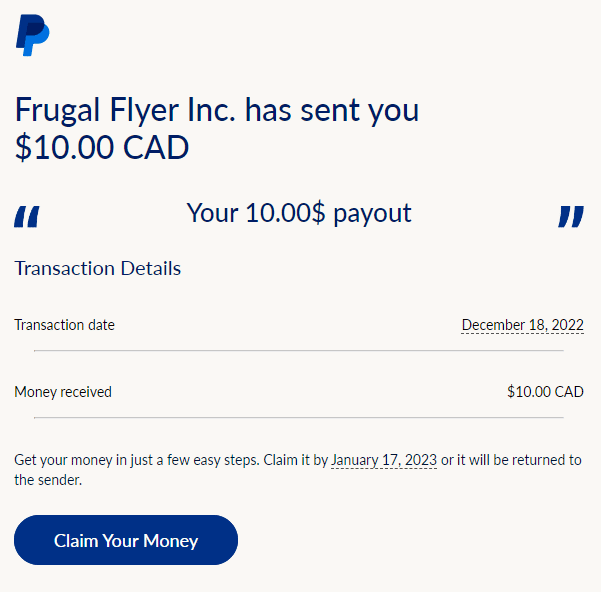This screenshot has width=601, height=592.
Task: Click the PayPal logo
Action: (33, 35)
